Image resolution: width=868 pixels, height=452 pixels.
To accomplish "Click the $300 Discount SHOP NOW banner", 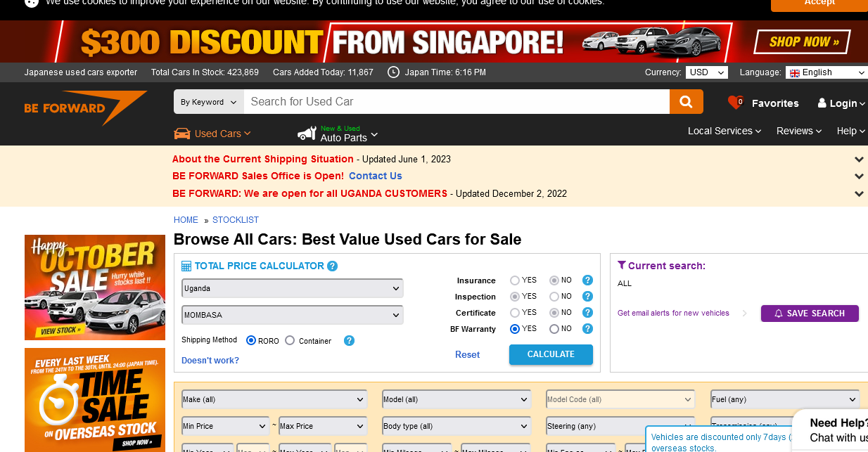I will tap(434, 41).
